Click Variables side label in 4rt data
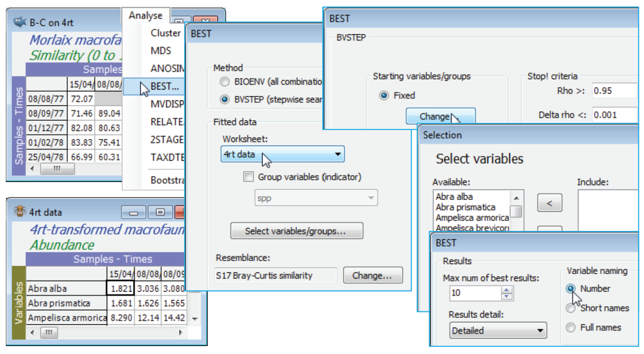Image resolution: width=644 pixels, height=354 pixels. pyautogui.click(x=19, y=303)
